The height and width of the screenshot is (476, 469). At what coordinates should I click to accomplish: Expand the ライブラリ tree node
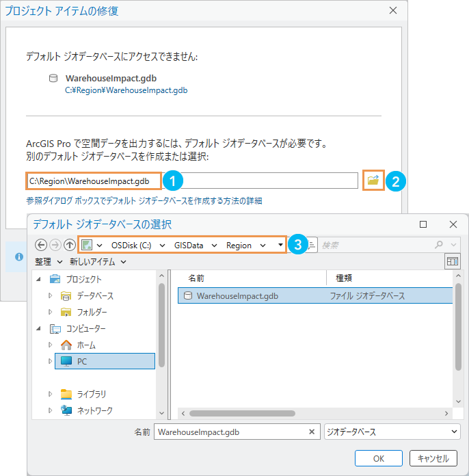(x=50, y=394)
